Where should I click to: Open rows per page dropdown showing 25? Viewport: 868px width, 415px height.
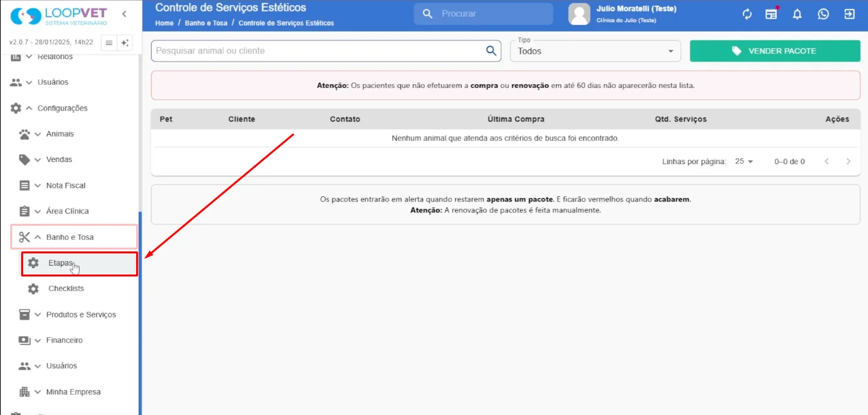click(744, 162)
